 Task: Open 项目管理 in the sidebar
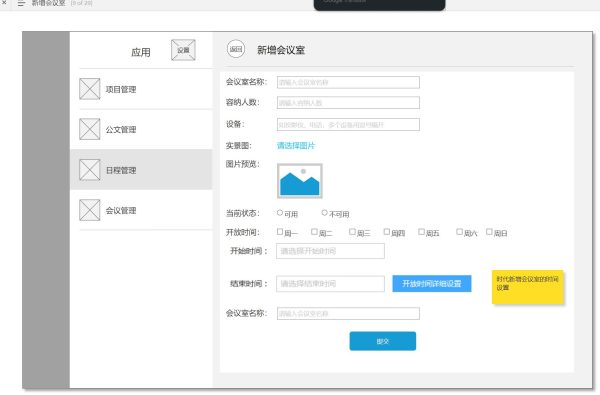tap(141, 89)
